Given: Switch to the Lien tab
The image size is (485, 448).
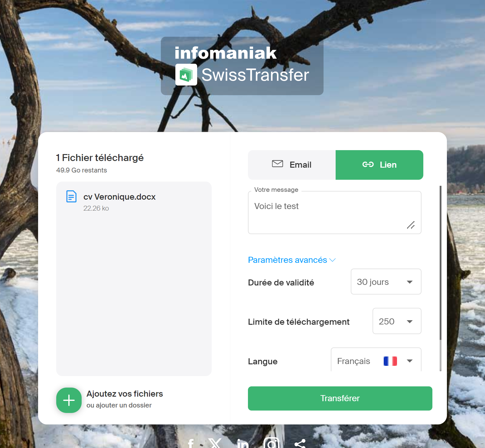Looking at the screenshot, I should click(379, 165).
